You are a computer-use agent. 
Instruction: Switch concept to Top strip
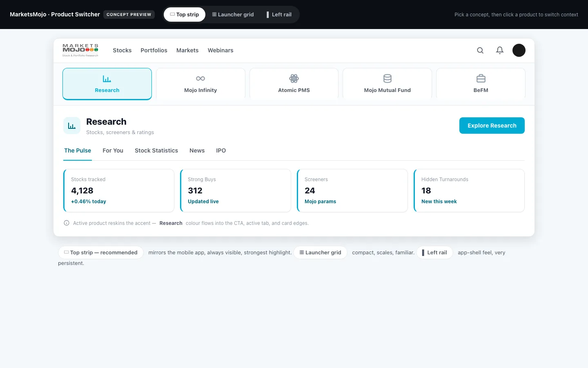point(185,15)
